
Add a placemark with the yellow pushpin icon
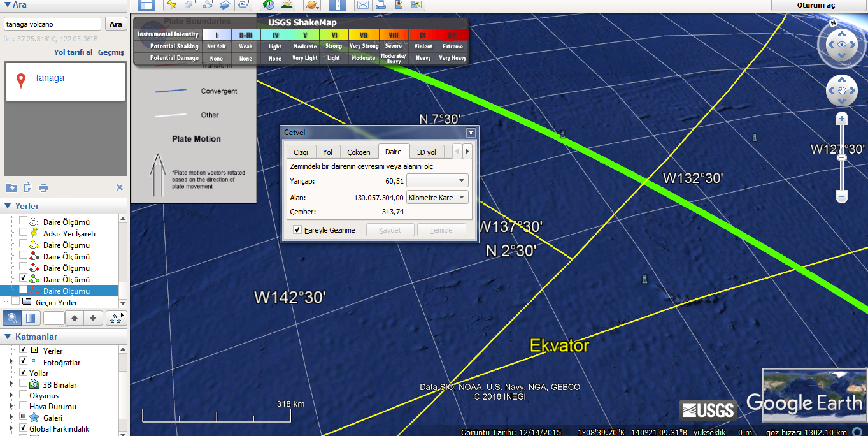point(172,5)
